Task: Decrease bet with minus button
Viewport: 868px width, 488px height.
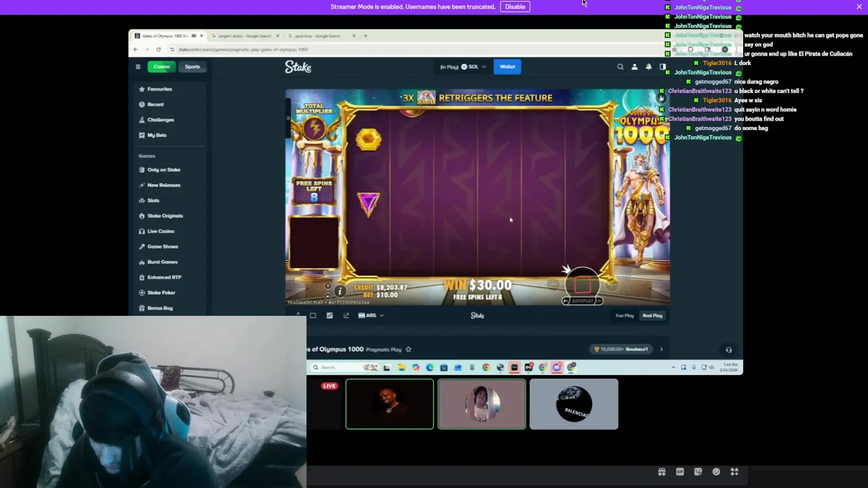Action: (x=553, y=285)
